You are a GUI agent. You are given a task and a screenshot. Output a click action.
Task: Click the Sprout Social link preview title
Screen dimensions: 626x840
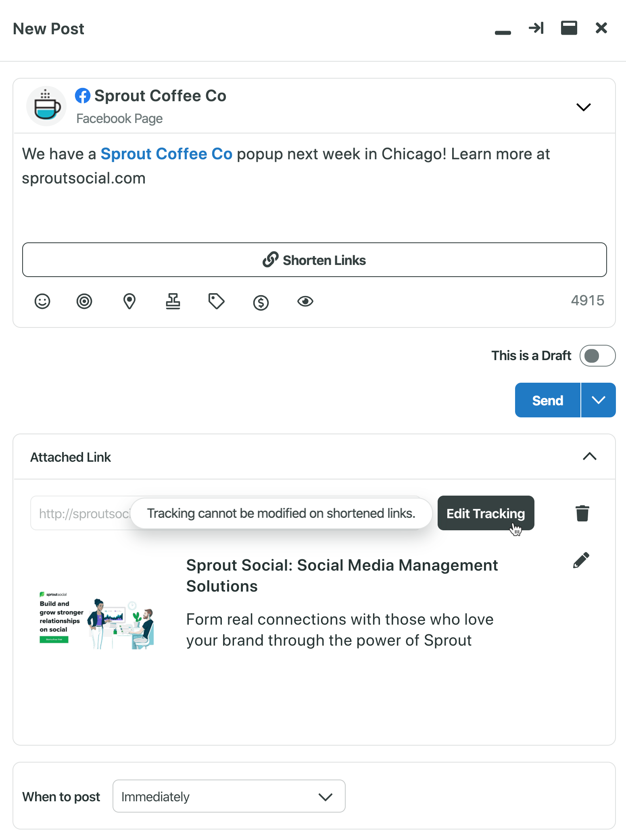[x=342, y=575]
